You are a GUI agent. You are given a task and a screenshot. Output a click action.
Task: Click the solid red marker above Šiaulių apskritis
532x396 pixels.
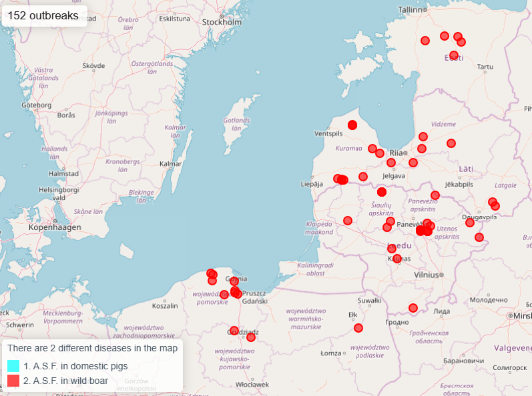coord(382,192)
